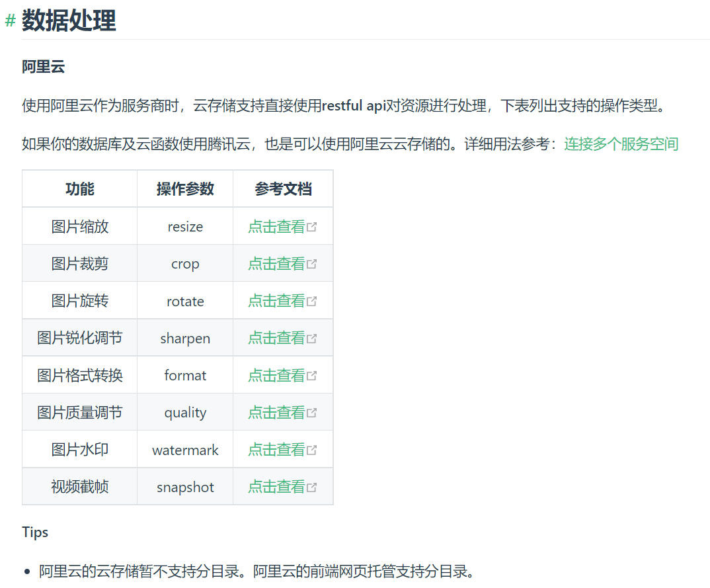Image resolution: width=710 pixels, height=588 pixels.
Task: Open the 连接多个服务空间 link
Action: click(x=621, y=144)
